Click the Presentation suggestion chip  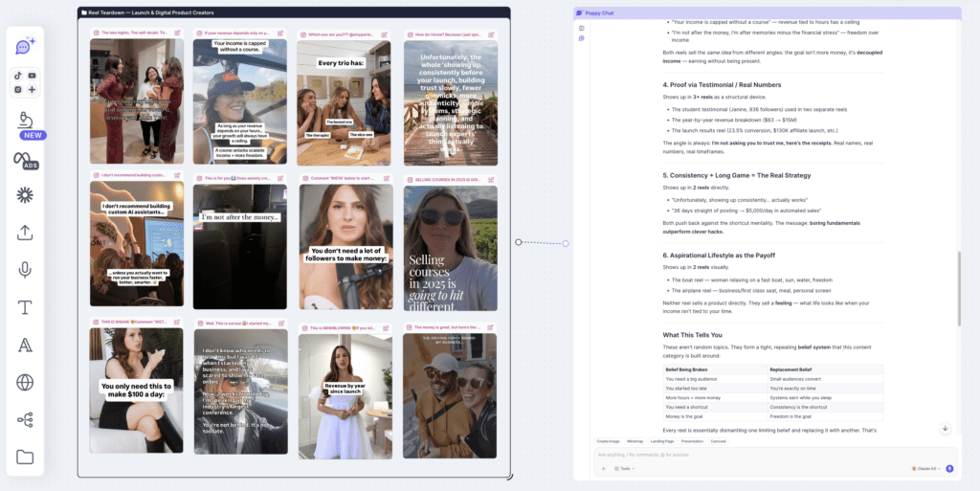[x=693, y=441]
